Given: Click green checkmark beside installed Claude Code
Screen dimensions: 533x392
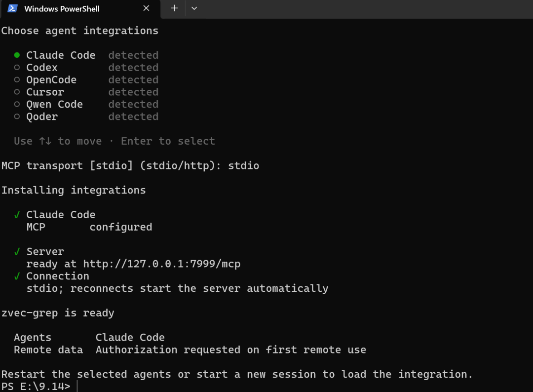Looking at the screenshot, I should pos(17,215).
